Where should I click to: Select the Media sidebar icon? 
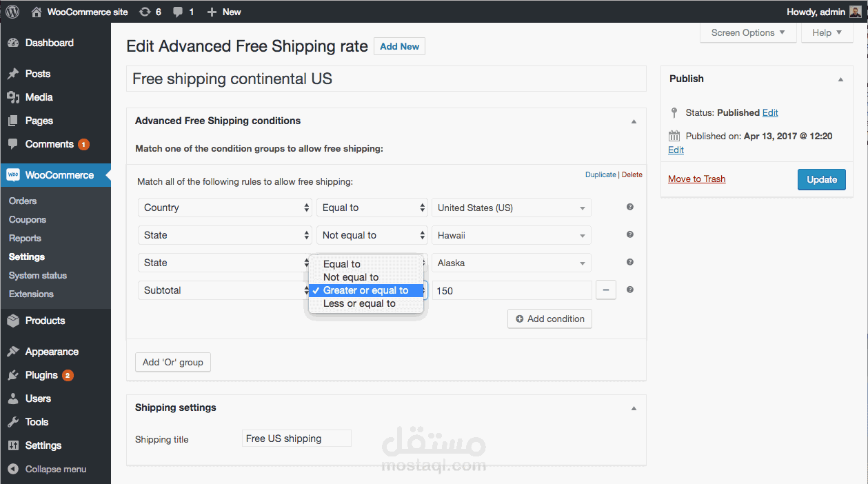(15, 97)
